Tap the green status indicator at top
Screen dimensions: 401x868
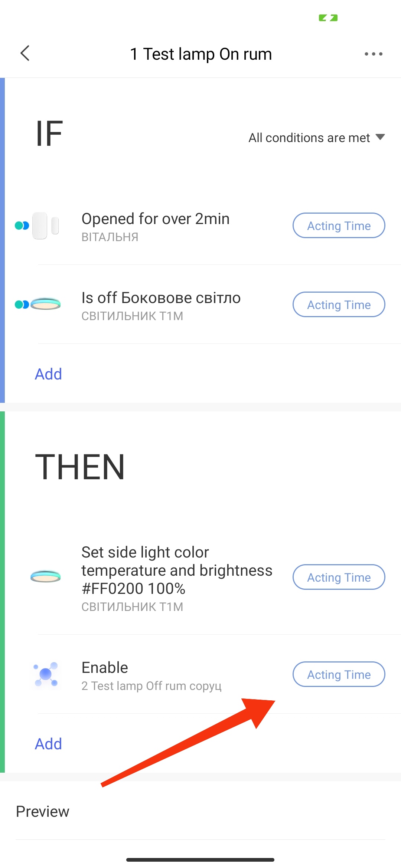click(328, 18)
